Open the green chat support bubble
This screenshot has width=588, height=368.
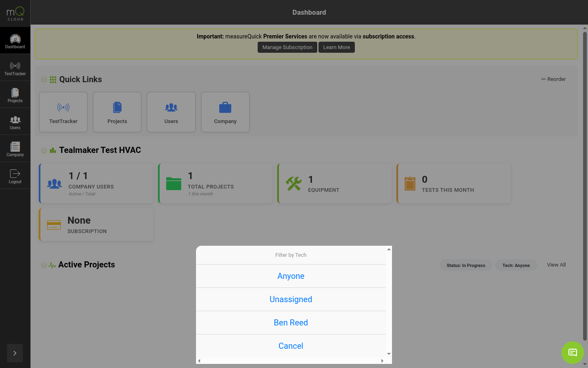point(572,352)
